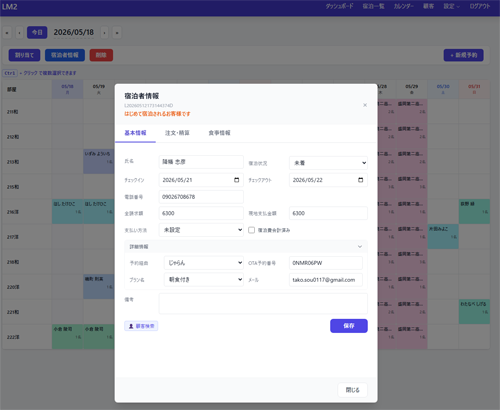Click the 新規予約 new reservation button

[x=464, y=55]
